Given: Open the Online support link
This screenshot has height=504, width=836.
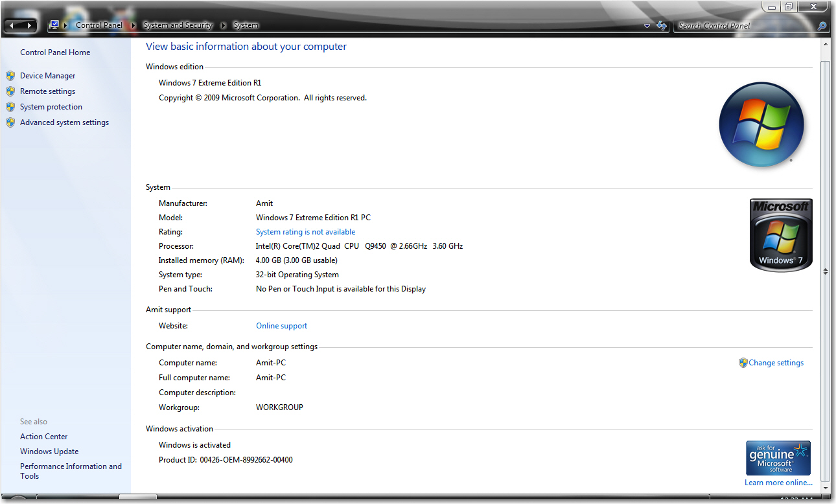Looking at the screenshot, I should pos(281,326).
